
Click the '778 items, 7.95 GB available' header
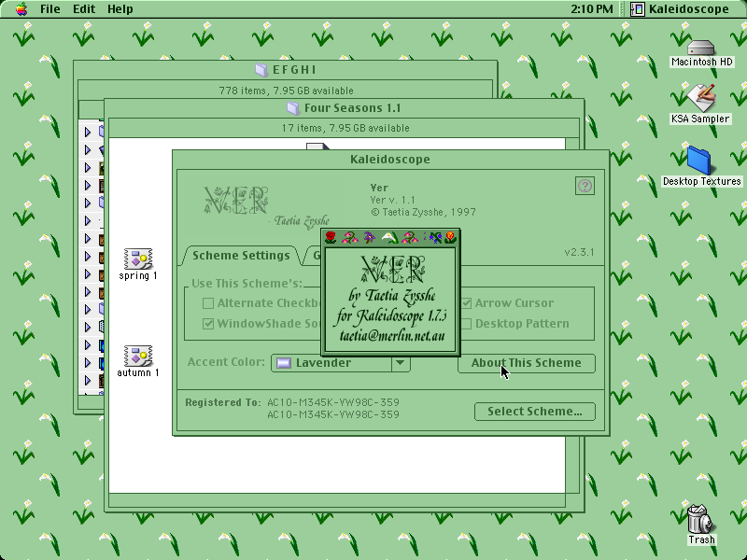coord(286,91)
